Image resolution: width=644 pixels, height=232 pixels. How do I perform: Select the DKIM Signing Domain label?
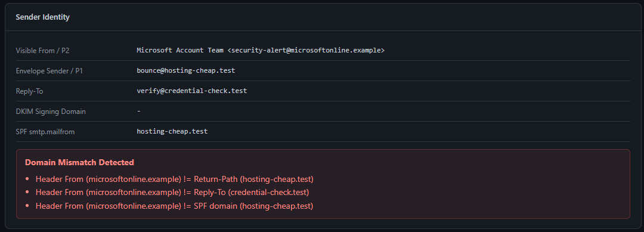point(51,112)
